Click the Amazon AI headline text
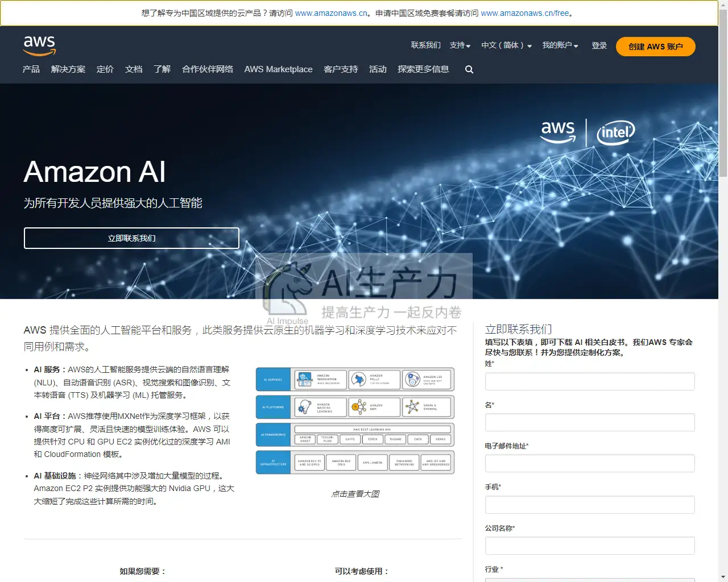 click(94, 172)
